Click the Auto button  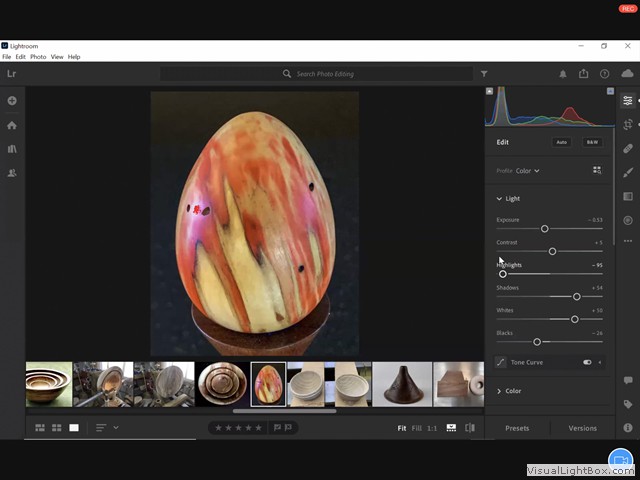coord(561,142)
